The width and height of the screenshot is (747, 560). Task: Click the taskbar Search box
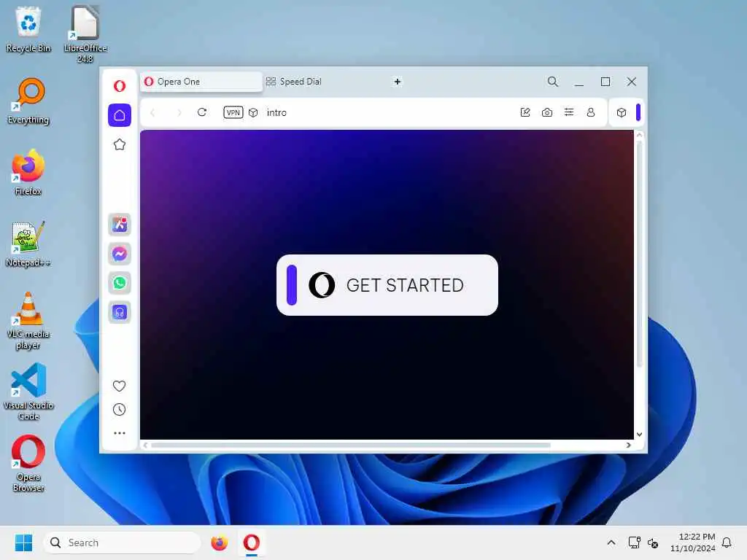122,542
